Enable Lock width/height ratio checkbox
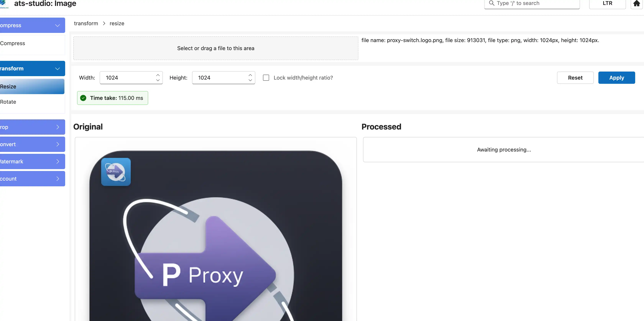The height and width of the screenshot is (321, 644). [x=266, y=78]
